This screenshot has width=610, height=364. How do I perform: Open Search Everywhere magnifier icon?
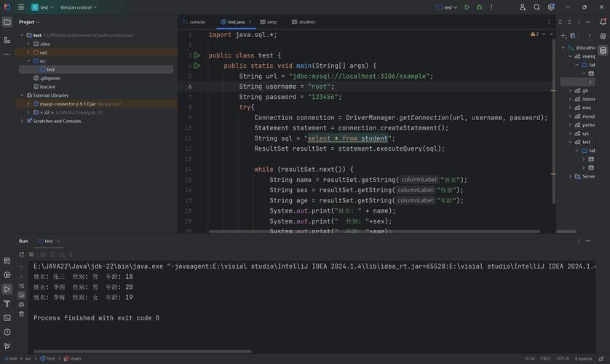(536, 7)
